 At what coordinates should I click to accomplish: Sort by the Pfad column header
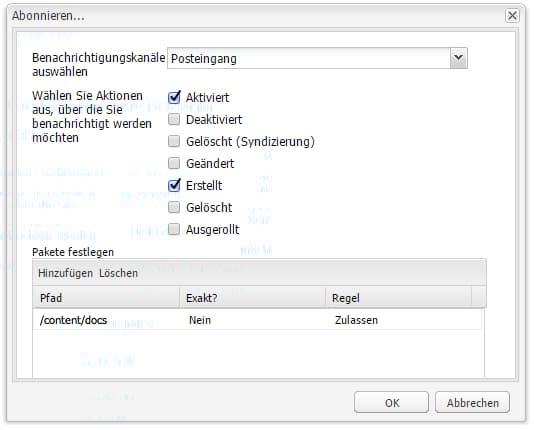click(x=106, y=298)
